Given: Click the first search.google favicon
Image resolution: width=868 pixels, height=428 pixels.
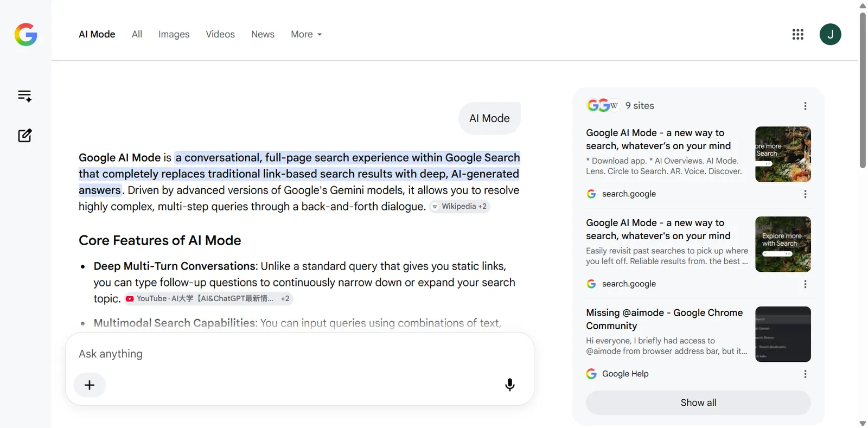Looking at the screenshot, I should [591, 194].
